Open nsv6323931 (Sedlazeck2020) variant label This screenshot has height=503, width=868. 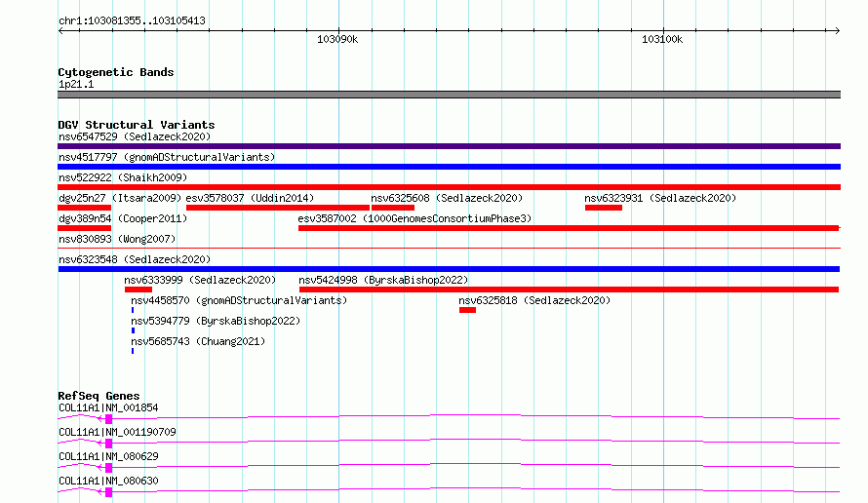click(660, 198)
